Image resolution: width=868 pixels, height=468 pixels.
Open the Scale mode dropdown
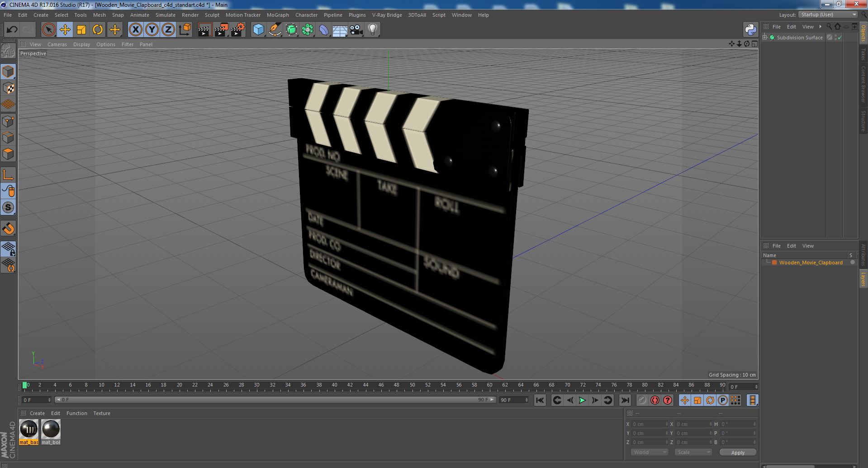tap(693, 452)
